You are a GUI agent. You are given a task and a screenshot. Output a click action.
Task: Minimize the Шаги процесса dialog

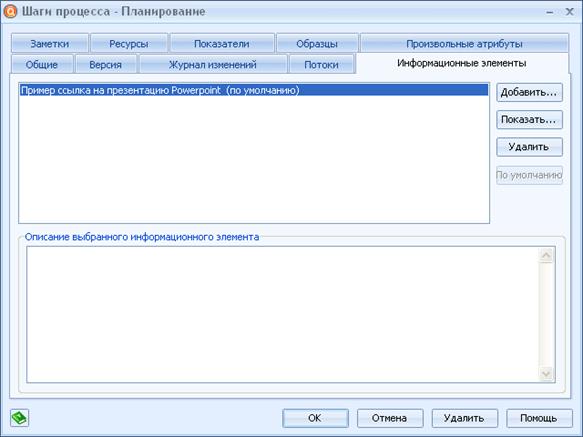pyautogui.click(x=550, y=12)
